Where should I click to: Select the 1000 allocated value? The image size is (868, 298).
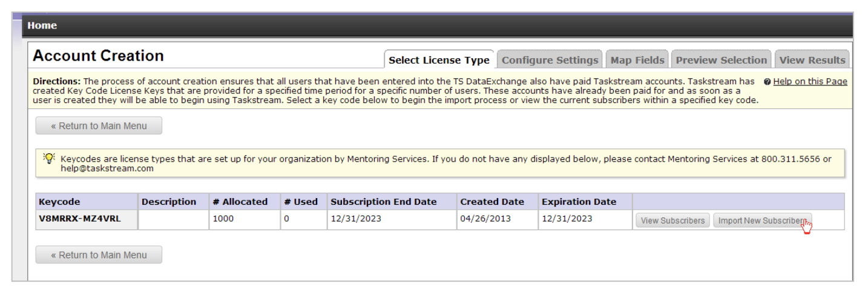(222, 219)
